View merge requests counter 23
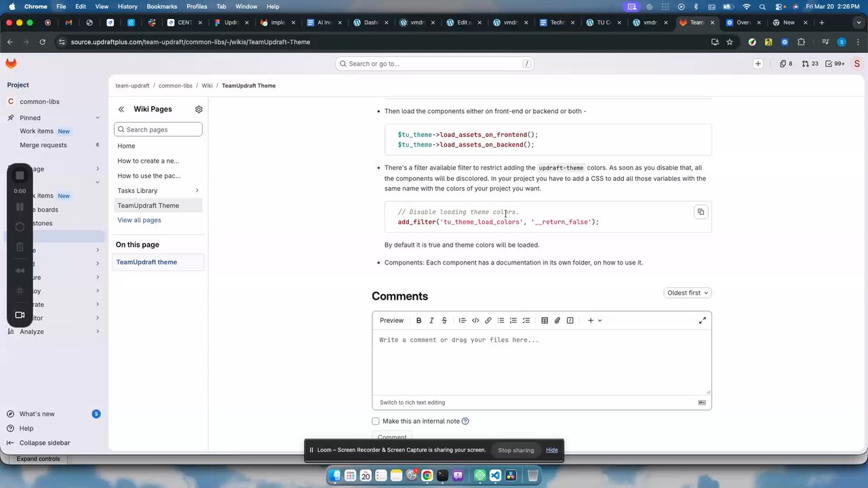 click(x=810, y=64)
